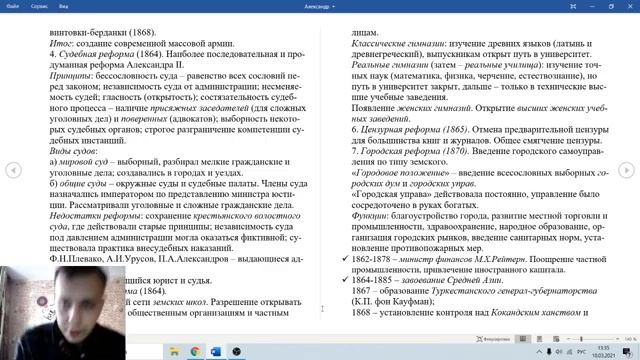Show hidden system tray icons chevron
The width and height of the screenshot is (640, 360).
point(539,351)
